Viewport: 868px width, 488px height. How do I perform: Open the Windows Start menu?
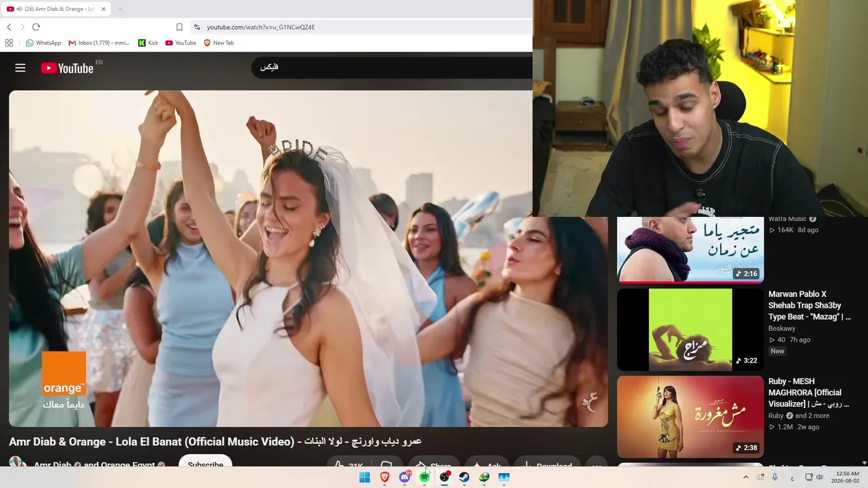click(x=364, y=477)
